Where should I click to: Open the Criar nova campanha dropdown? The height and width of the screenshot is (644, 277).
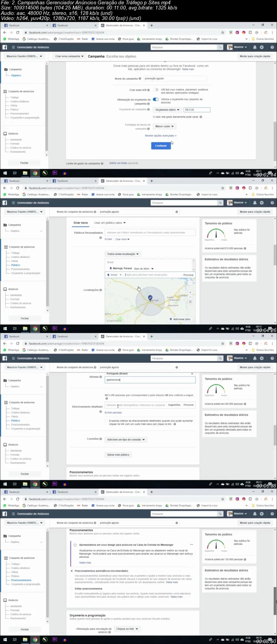[x=69, y=56]
